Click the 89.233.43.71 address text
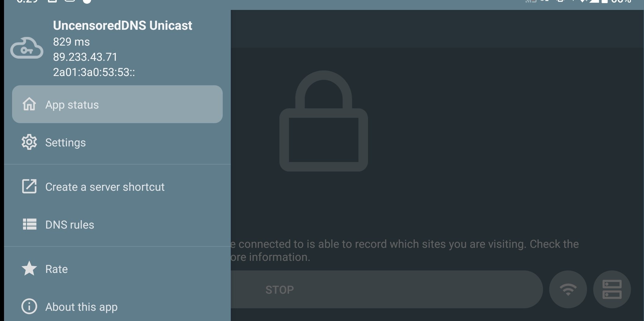Screen dimensions: 644x321 pos(85,57)
